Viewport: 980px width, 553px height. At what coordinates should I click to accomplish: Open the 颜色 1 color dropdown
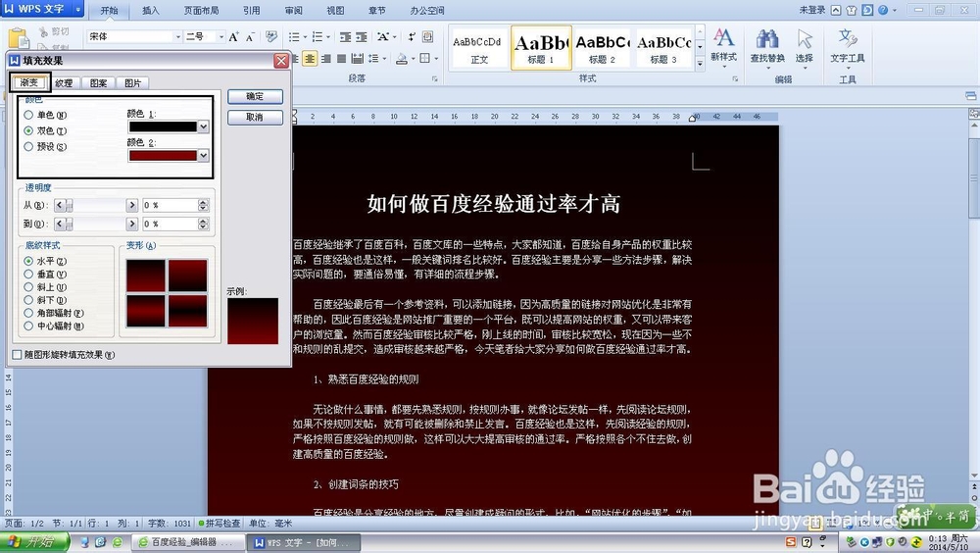[x=203, y=126]
